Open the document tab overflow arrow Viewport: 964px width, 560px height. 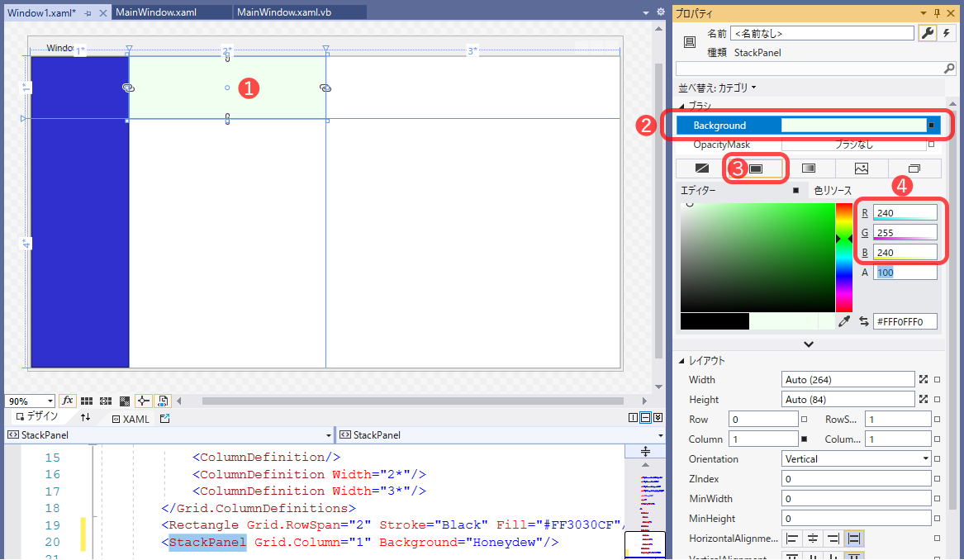click(x=645, y=12)
